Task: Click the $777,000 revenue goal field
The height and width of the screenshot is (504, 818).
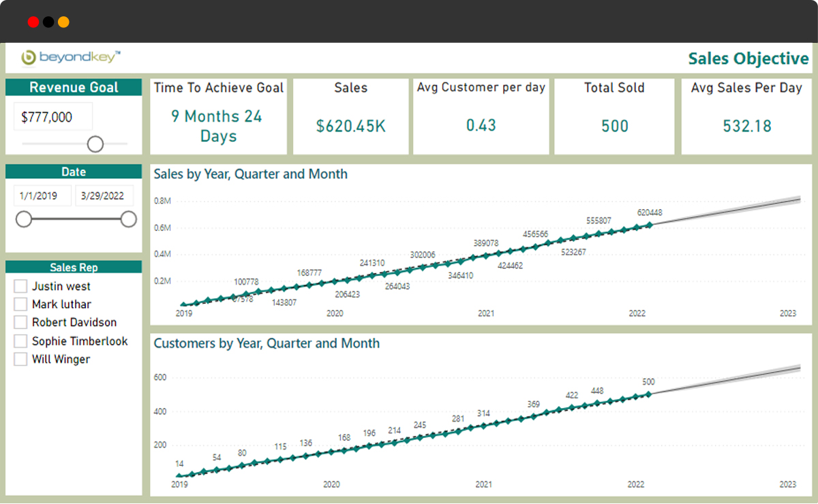Action: point(52,116)
